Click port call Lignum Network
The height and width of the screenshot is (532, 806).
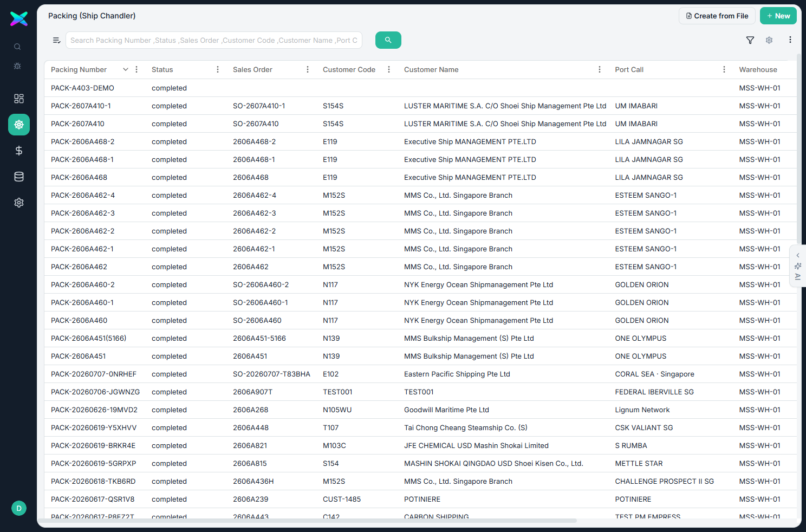point(642,410)
